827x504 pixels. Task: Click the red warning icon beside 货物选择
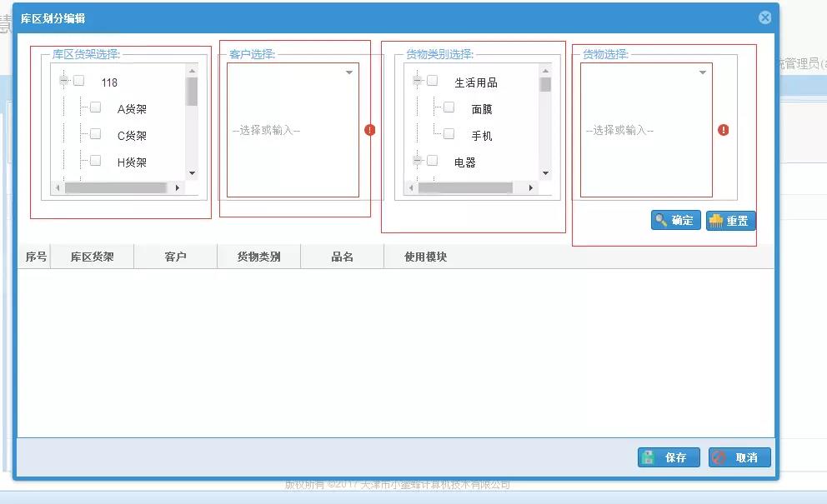pyautogui.click(x=724, y=130)
